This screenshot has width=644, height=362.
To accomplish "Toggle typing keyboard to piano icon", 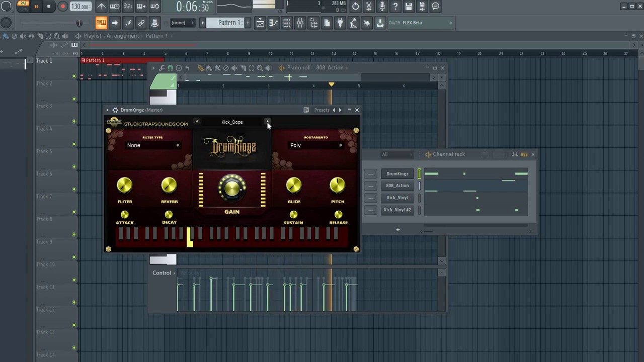I will pyautogui.click(x=101, y=23).
